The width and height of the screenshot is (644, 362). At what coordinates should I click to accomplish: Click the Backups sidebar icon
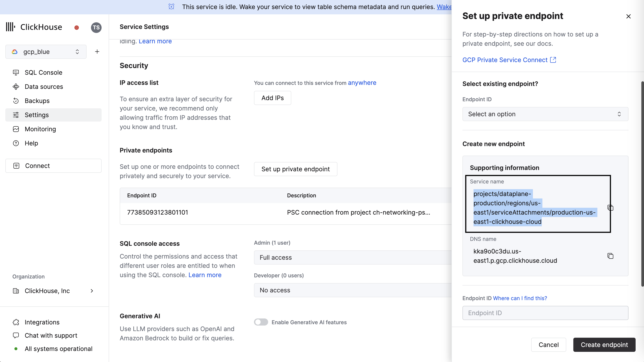pos(16,101)
